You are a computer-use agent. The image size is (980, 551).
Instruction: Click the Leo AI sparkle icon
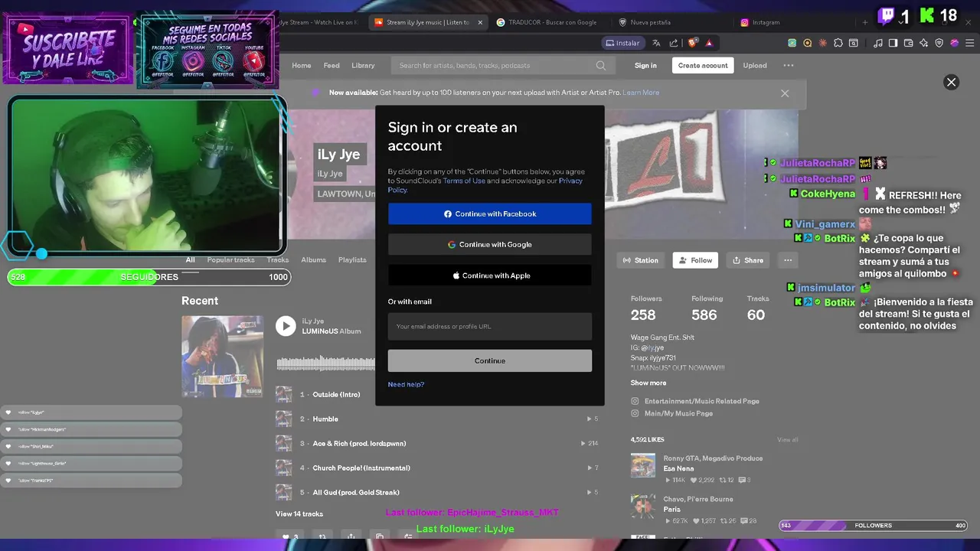point(924,43)
